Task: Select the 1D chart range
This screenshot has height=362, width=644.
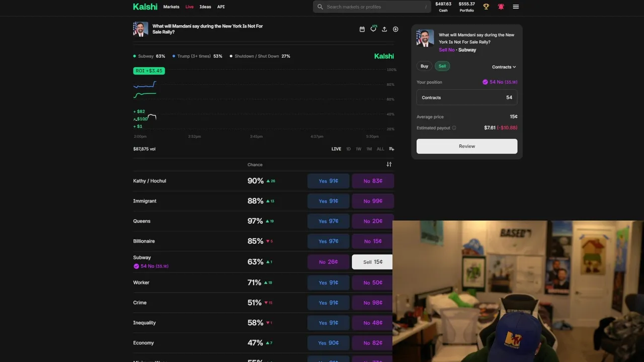Action: point(348,149)
